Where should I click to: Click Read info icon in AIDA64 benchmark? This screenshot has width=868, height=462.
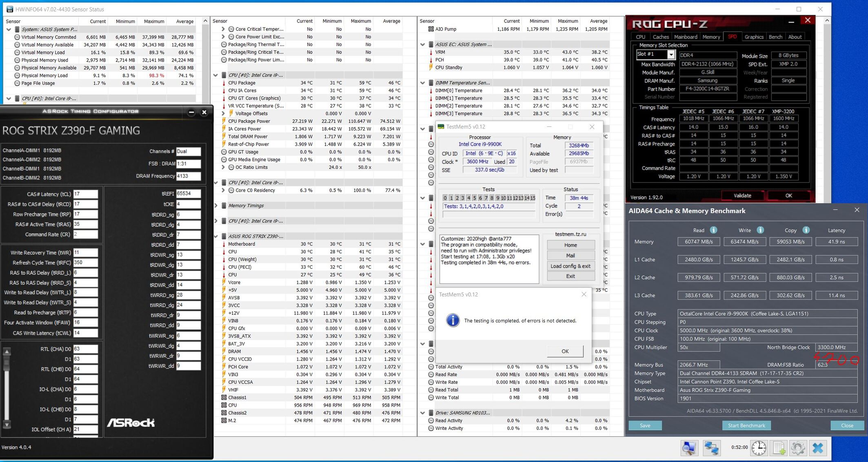(713, 230)
